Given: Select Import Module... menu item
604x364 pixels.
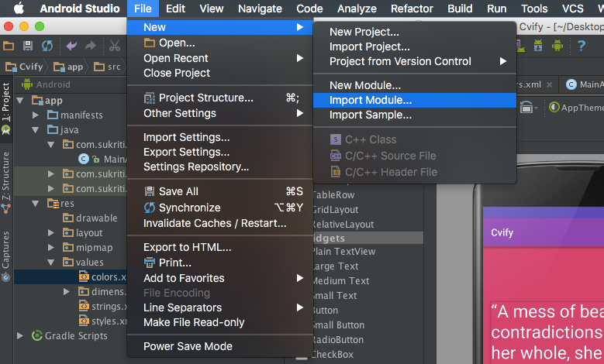Looking at the screenshot, I should coord(415,100).
